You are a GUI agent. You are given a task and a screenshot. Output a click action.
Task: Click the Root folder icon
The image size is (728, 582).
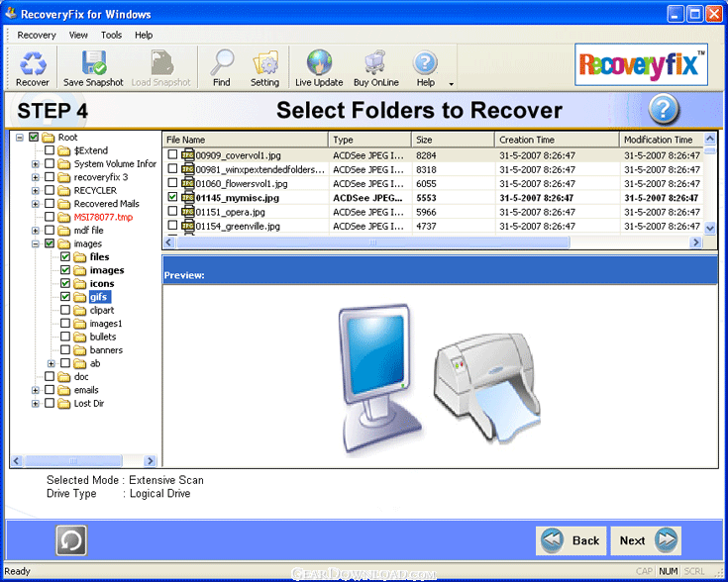(49, 138)
